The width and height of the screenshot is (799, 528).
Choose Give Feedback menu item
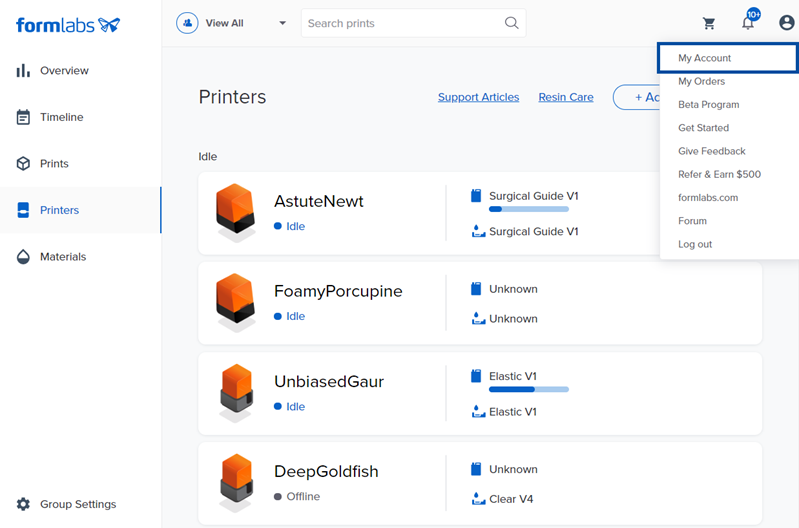click(x=711, y=151)
